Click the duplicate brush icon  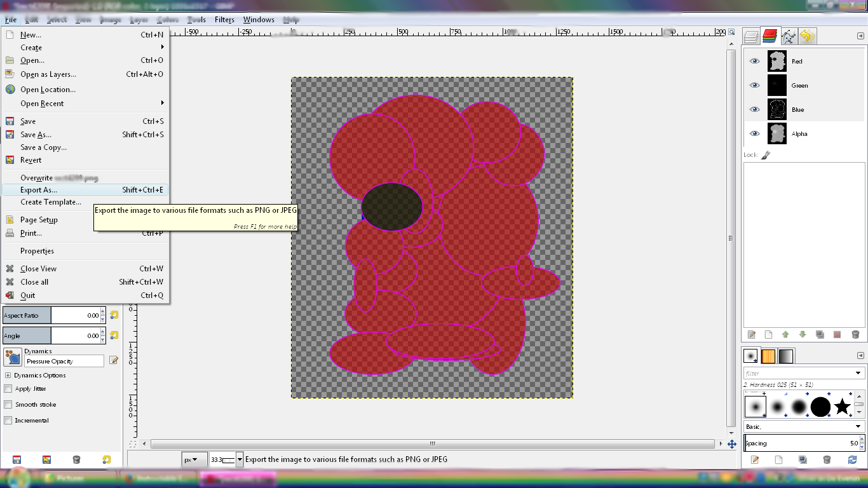pos(803,459)
